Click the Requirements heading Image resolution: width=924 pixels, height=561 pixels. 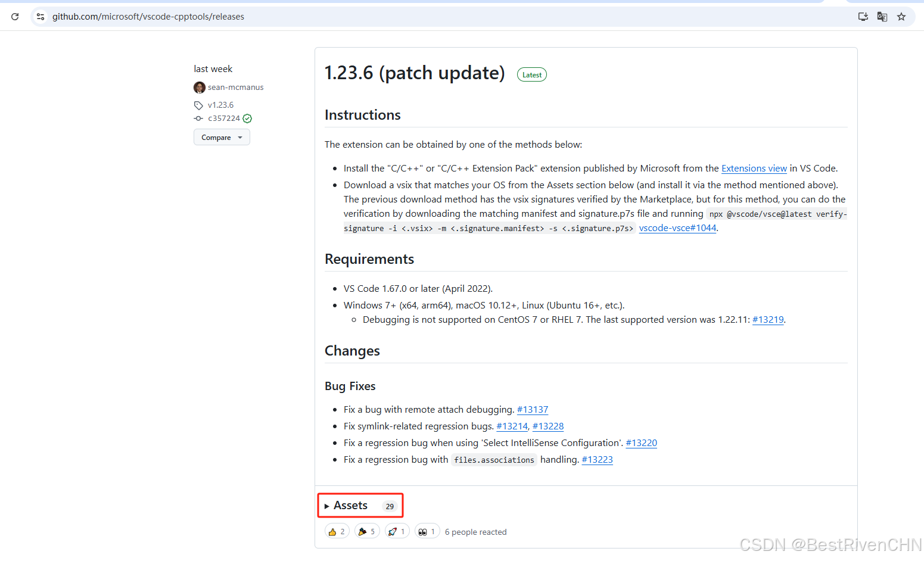pyautogui.click(x=369, y=259)
